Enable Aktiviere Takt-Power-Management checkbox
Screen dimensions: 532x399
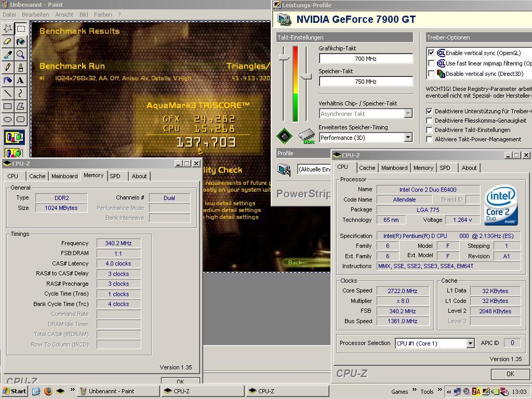pyautogui.click(x=430, y=139)
